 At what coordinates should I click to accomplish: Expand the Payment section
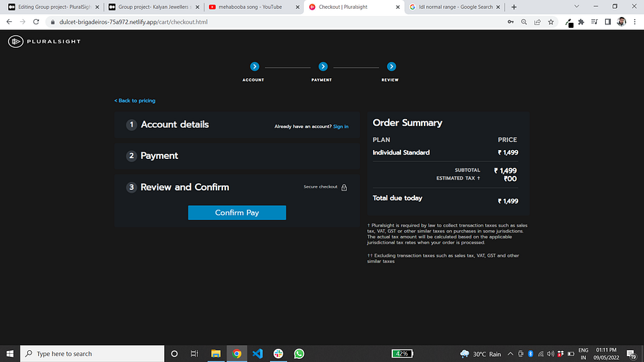[x=237, y=155]
